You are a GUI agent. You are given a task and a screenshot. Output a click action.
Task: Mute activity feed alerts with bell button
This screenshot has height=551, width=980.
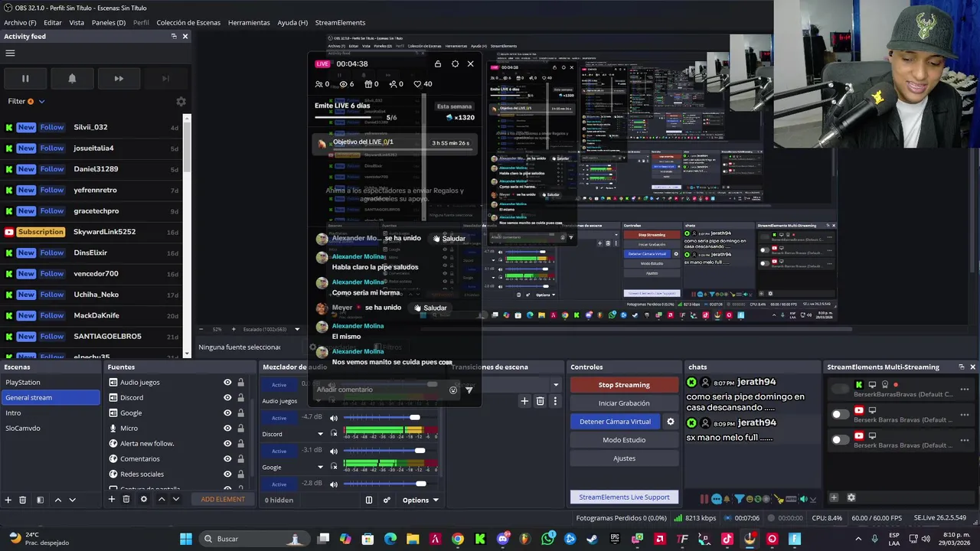(x=72, y=78)
